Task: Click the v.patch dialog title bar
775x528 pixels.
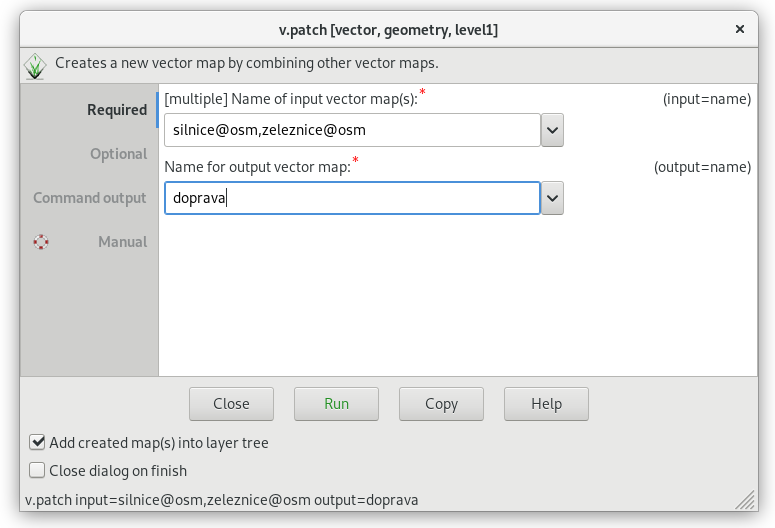Action: click(x=388, y=30)
